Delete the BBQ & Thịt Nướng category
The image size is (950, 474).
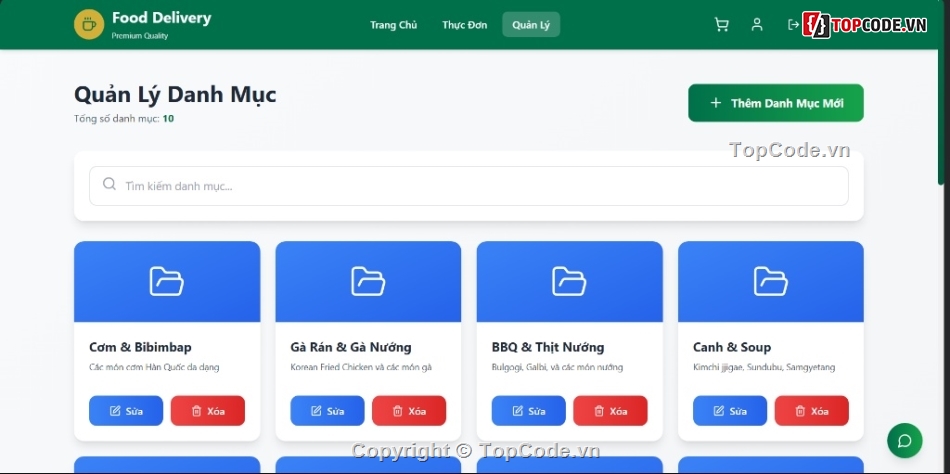[x=610, y=411]
